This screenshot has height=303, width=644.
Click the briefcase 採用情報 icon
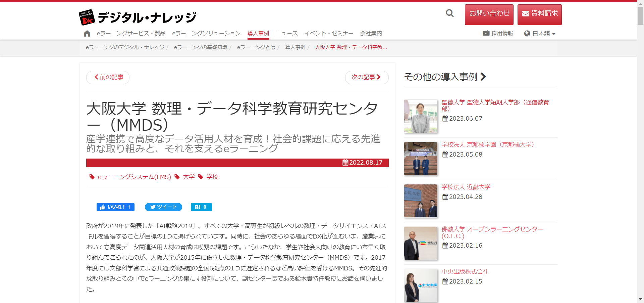pos(486,33)
